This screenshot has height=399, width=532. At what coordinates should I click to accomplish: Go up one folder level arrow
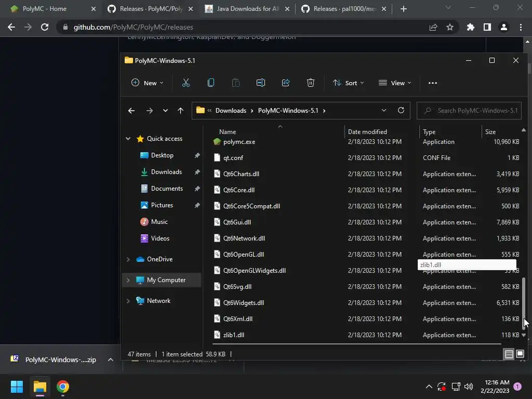coord(180,111)
